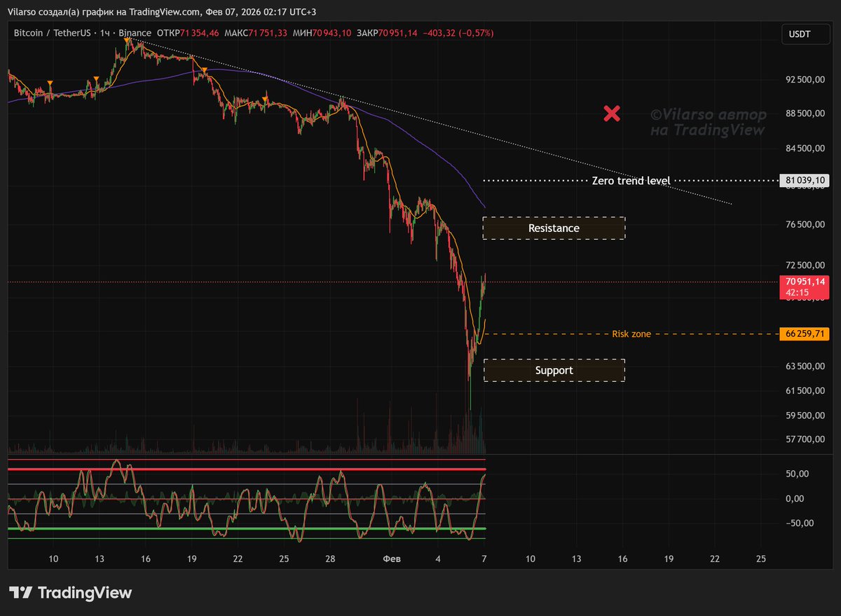
Task: Select the Support zone box
Action: pyautogui.click(x=554, y=371)
